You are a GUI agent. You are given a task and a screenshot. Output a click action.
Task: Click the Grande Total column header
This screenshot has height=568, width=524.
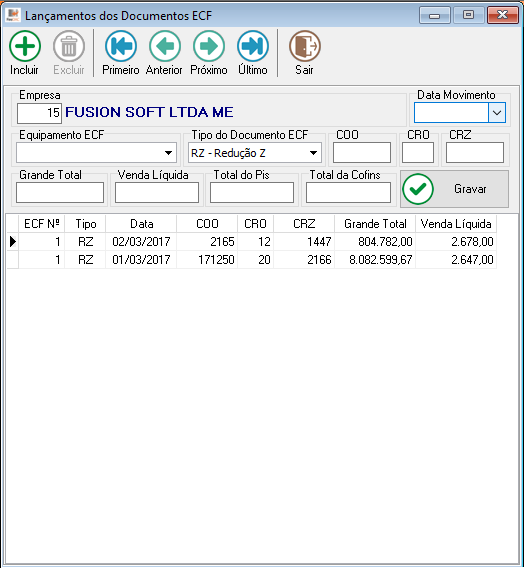point(375,224)
